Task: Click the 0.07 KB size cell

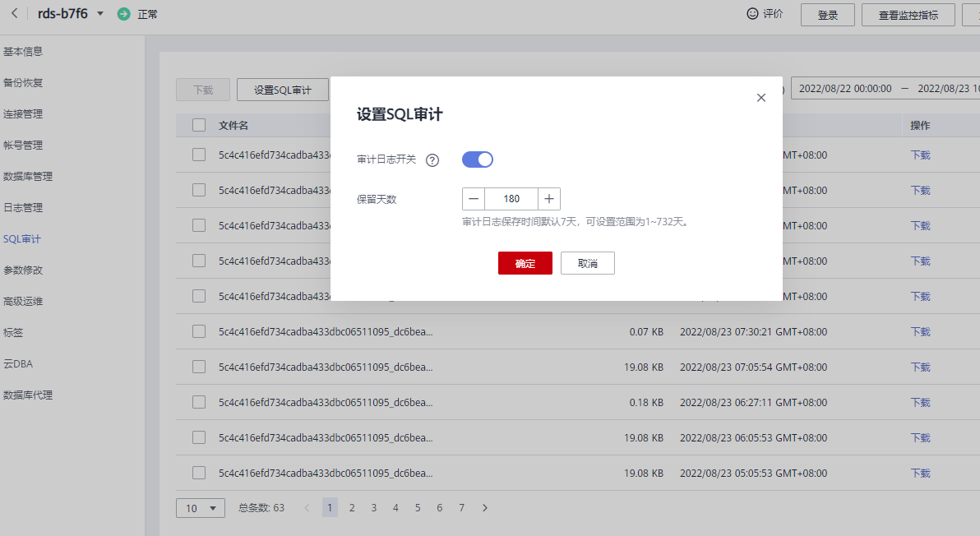Action: coord(646,332)
